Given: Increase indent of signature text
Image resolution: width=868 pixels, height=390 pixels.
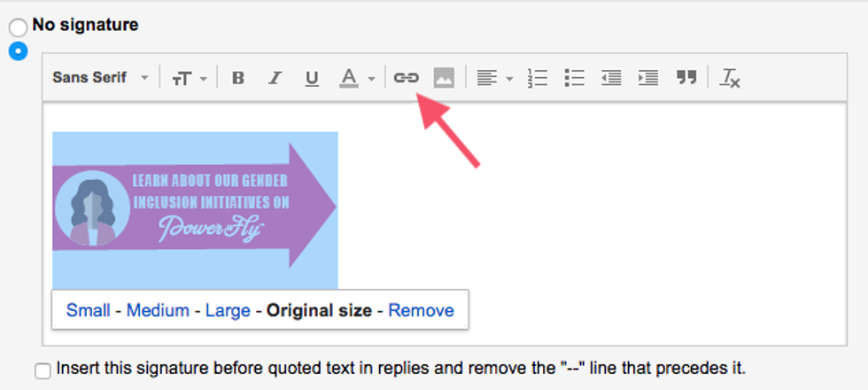Looking at the screenshot, I should 648,78.
